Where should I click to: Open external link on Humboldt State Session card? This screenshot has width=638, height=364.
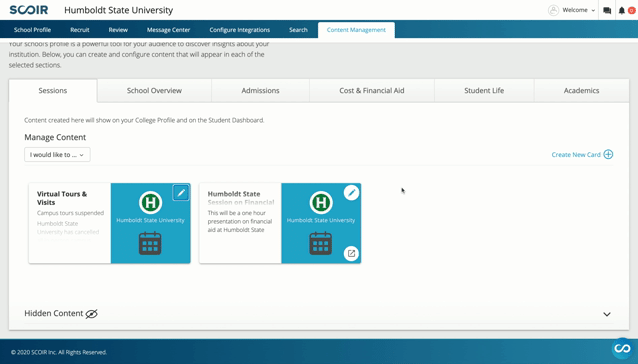[x=351, y=253]
